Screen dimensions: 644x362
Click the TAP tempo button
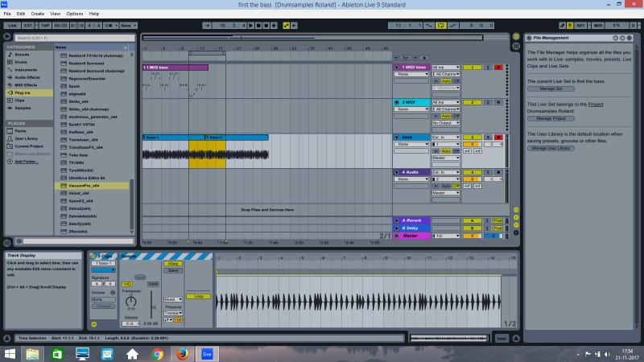pyautogui.click(x=45, y=26)
